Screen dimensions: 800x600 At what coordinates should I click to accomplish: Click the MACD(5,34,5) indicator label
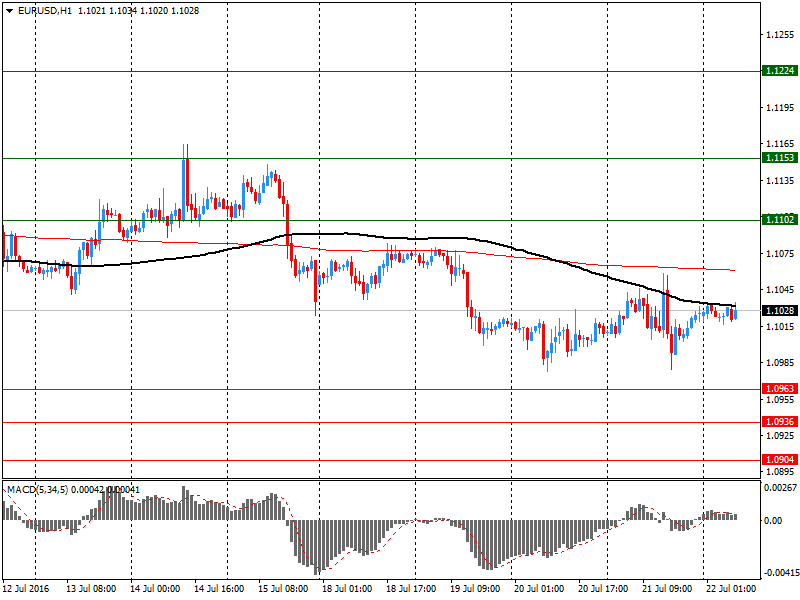[x=37, y=490]
